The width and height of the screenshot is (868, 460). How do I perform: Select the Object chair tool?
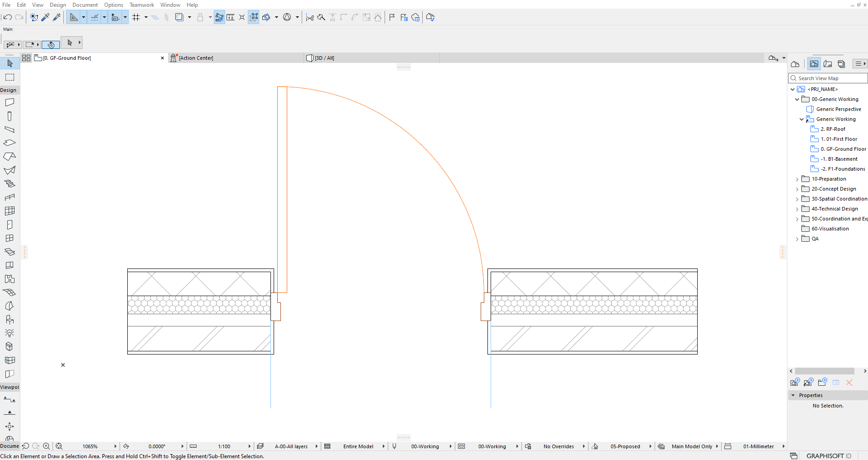[10, 320]
